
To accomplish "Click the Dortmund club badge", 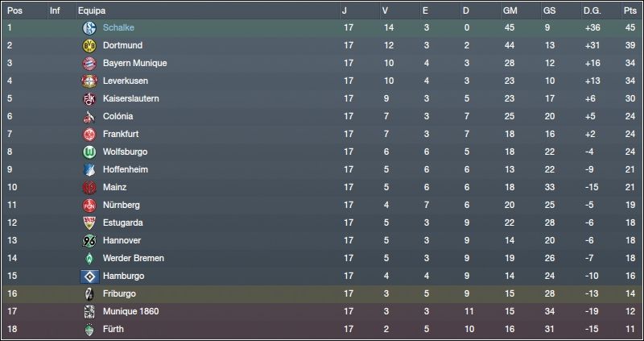I will [89, 46].
